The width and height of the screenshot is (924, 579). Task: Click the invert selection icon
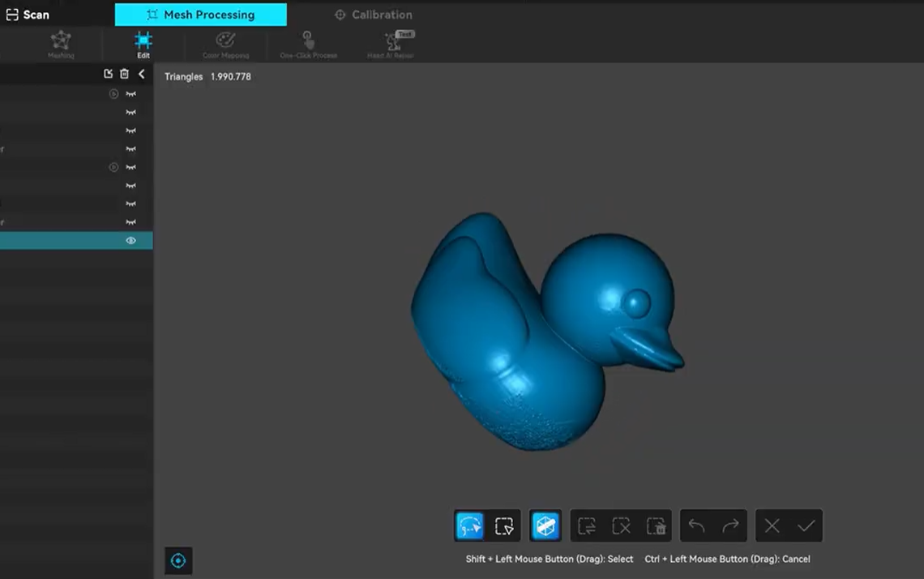(587, 526)
